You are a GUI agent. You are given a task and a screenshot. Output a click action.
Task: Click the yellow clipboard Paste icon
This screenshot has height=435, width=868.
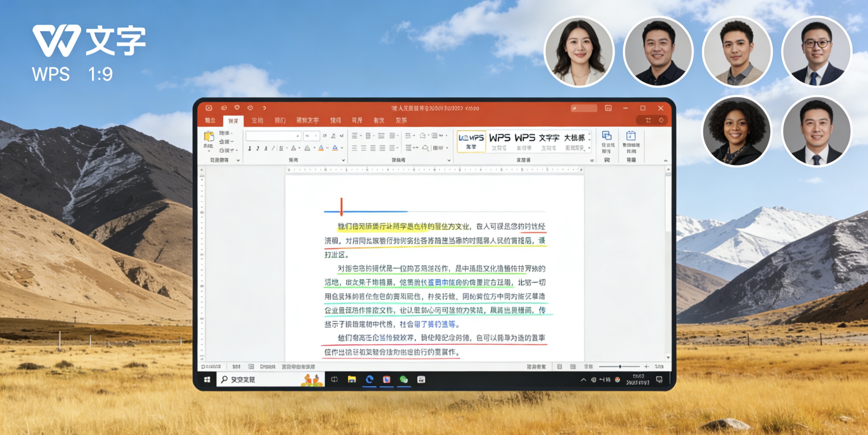(208, 137)
